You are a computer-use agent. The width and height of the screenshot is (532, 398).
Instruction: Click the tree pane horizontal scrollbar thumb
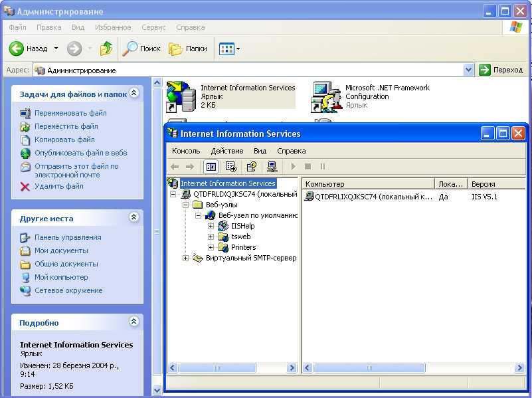click(x=217, y=368)
